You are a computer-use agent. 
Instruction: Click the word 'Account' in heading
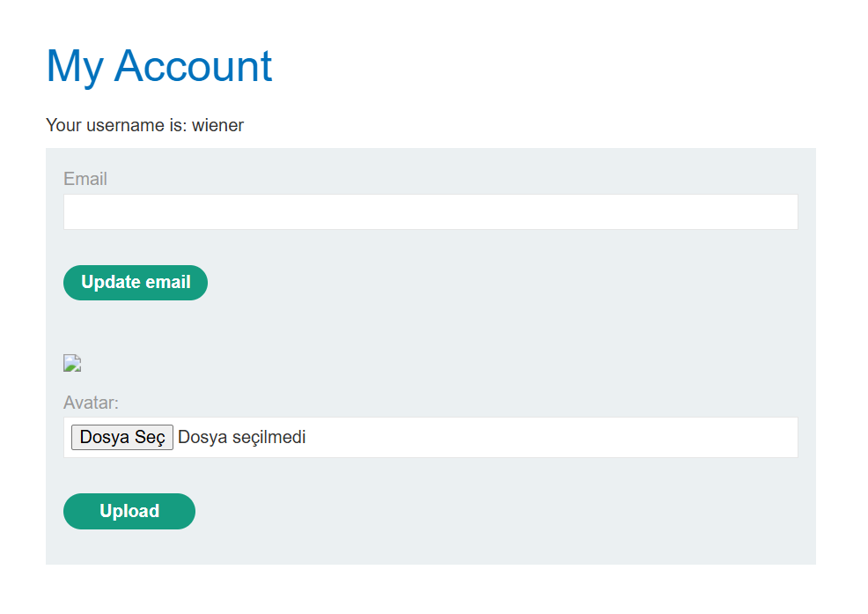pos(193,66)
